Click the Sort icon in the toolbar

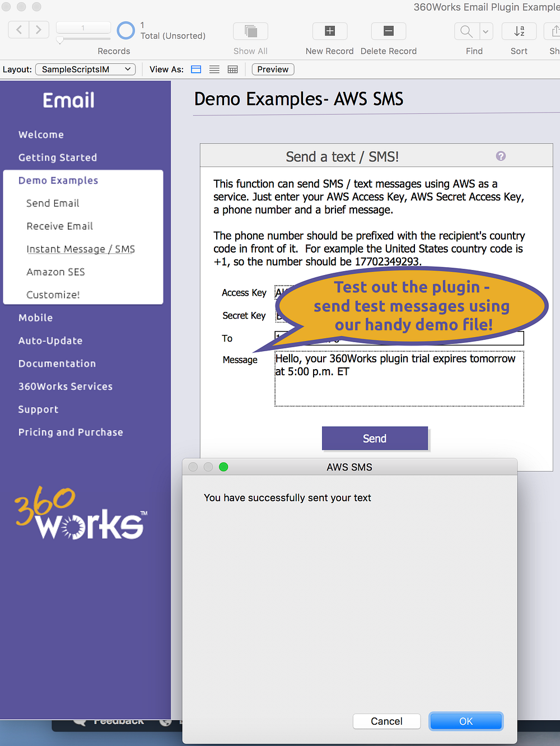click(519, 31)
